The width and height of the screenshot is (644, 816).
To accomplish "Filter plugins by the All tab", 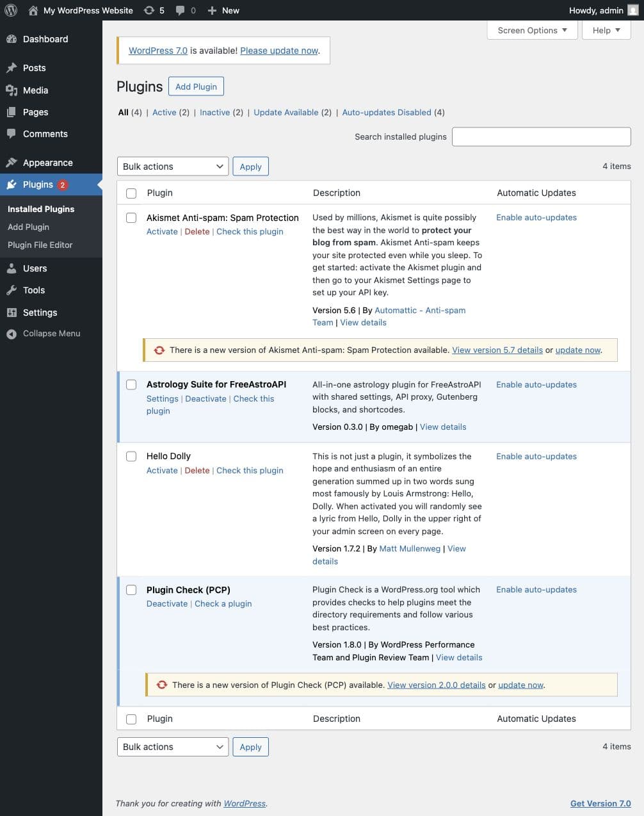I will click(124, 112).
